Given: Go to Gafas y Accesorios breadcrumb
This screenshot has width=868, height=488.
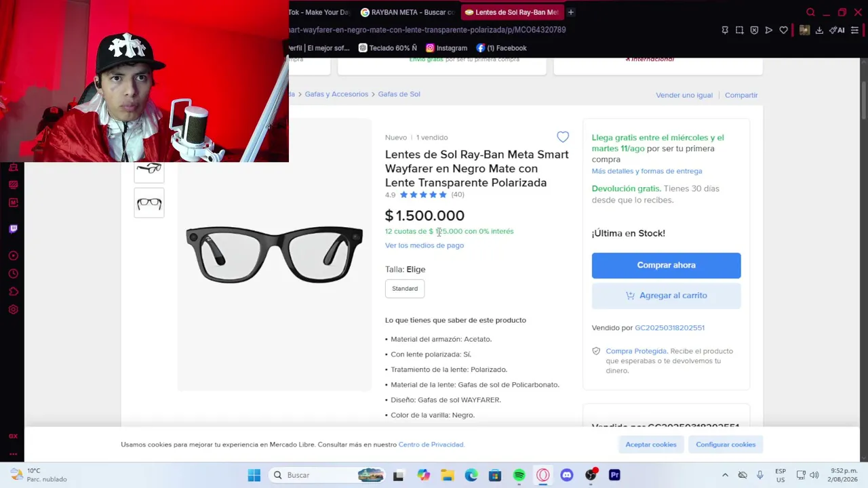Looking at the screenshot, I should coord(336,94).
